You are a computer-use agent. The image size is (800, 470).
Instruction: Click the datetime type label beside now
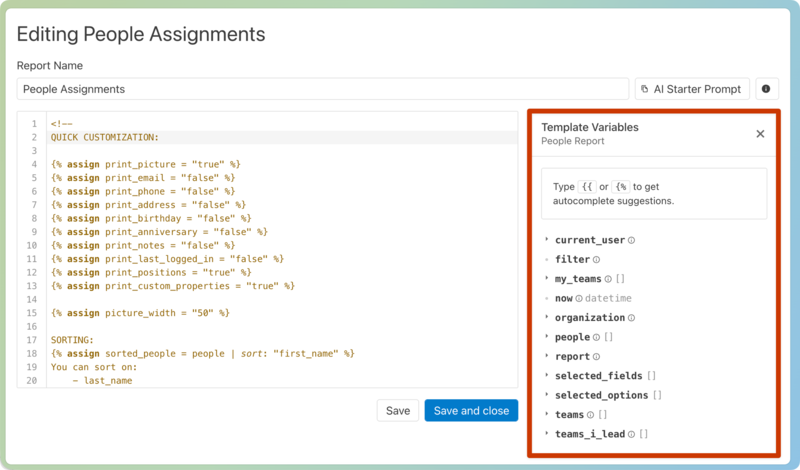click(x=608, y=299)
